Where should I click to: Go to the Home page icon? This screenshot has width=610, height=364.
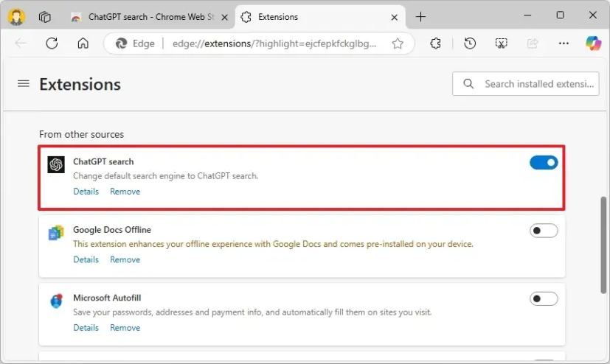point(83,43)
